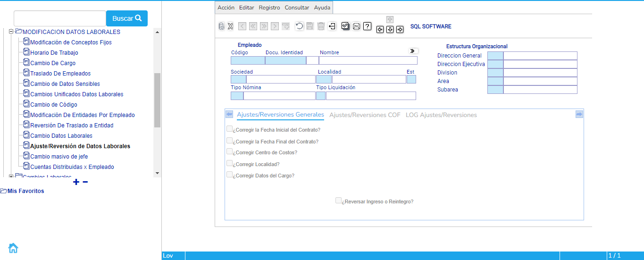Select Ajuste/Reversión de Datos Laborales
The height and width of the screenshot is (260, 644).
[x=80, y=146]
